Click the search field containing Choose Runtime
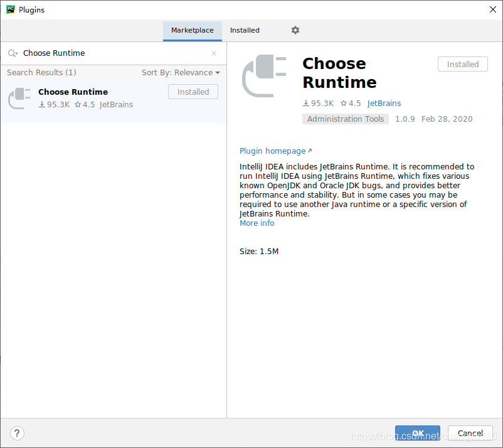The image size is (503, 448). [x=114, y=53]
